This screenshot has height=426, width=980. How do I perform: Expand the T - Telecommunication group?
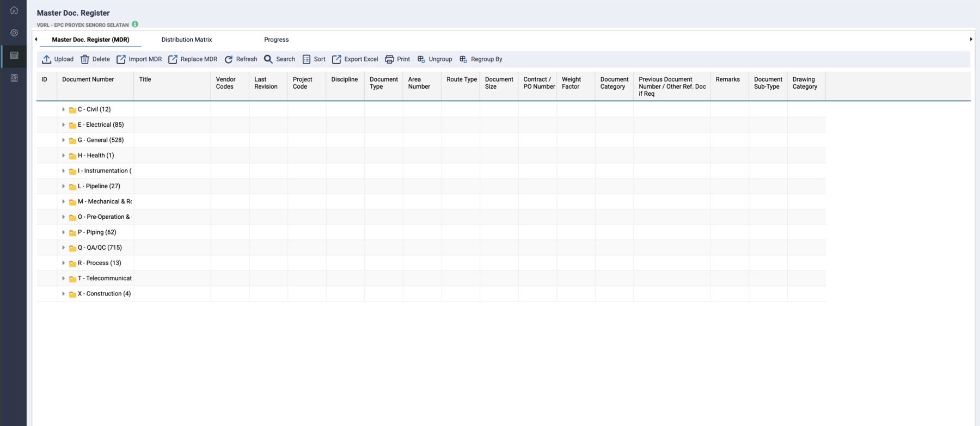point(63,279)
